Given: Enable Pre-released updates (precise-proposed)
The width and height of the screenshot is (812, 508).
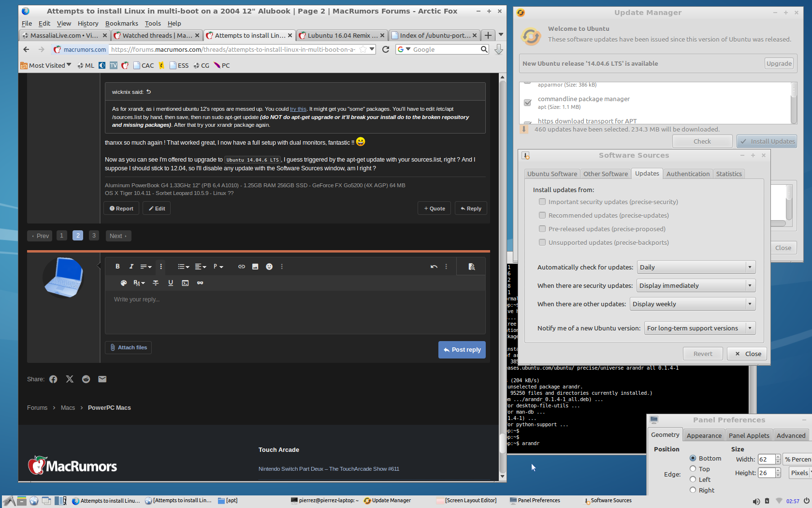Looking at the screenshot, I should (542, 229).
